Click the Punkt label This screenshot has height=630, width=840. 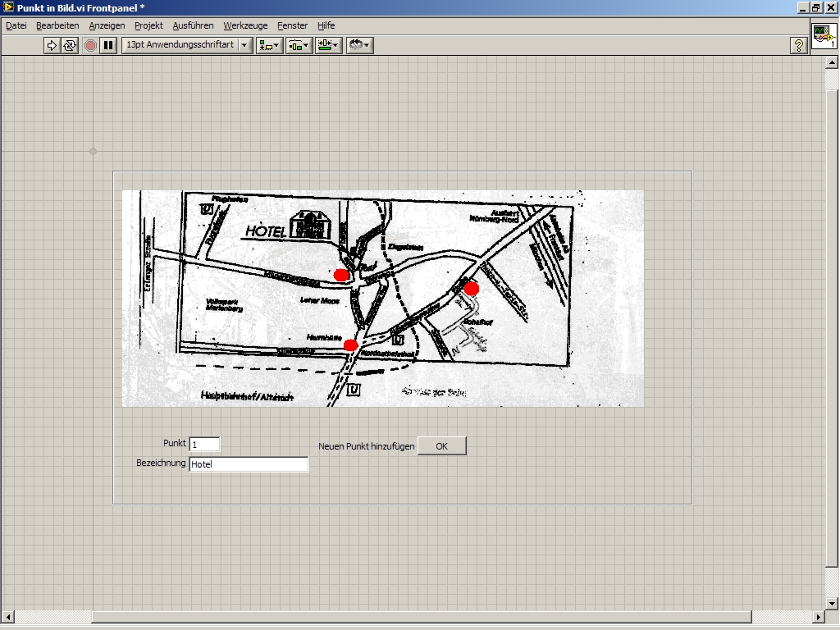click(x=175, y=443)
